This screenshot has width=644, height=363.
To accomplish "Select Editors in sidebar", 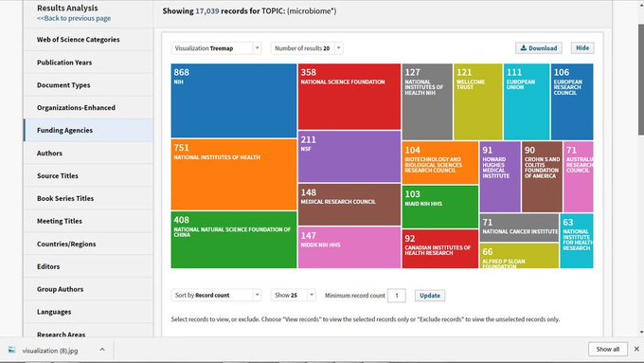I will tap(88, 266).
